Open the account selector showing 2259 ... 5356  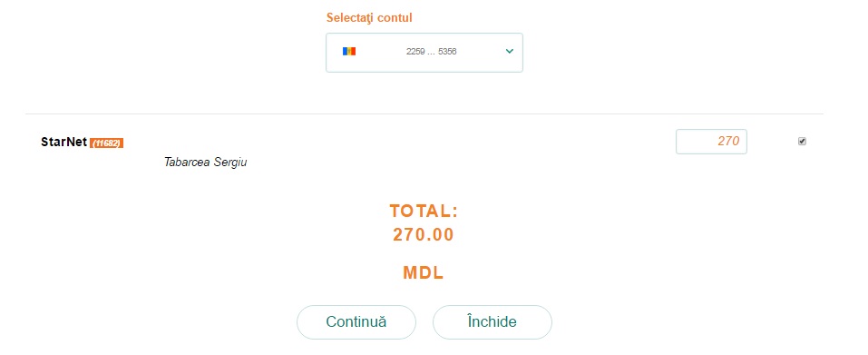tap(424, 53)
